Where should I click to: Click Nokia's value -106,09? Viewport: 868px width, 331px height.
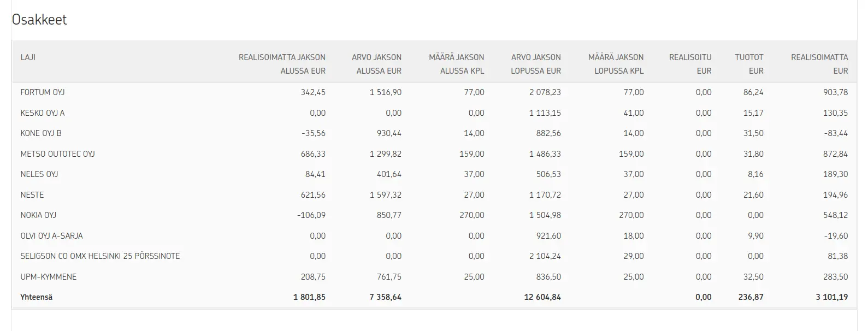(x=311, y=215)
